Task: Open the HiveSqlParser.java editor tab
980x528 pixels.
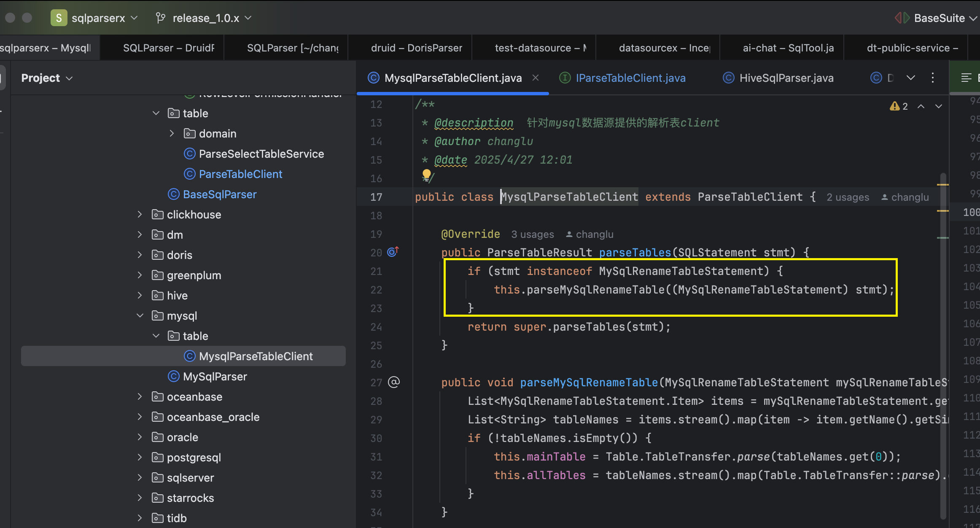Action: pos(778,78)
